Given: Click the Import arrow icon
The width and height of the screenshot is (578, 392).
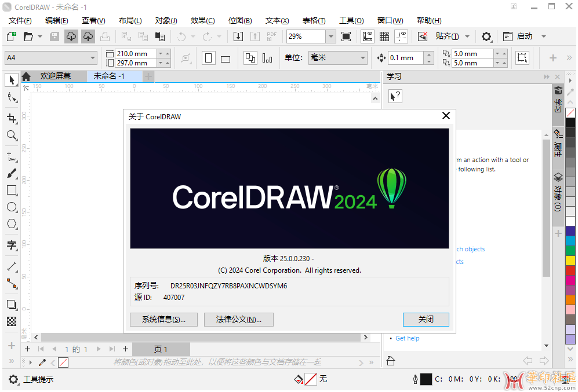Looking at the screenshot, I should click(238, 36).
